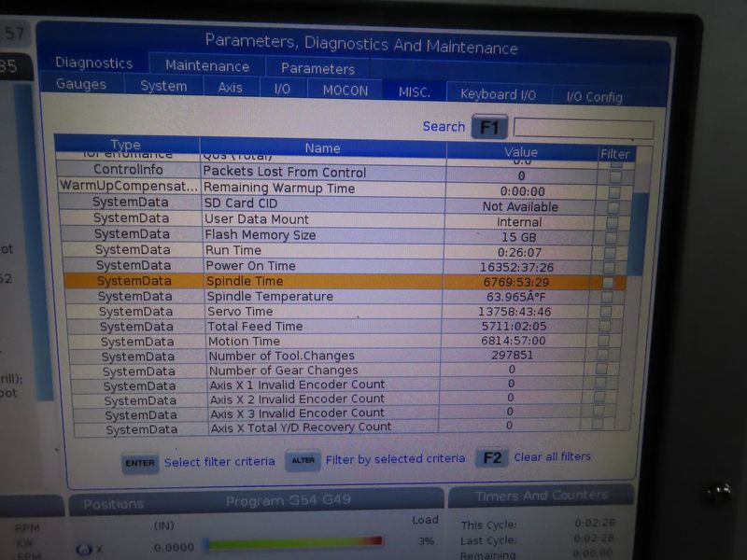The width and height of the screenshot is (747, 560).
Task: Click the Value column header
Action: 521,152
